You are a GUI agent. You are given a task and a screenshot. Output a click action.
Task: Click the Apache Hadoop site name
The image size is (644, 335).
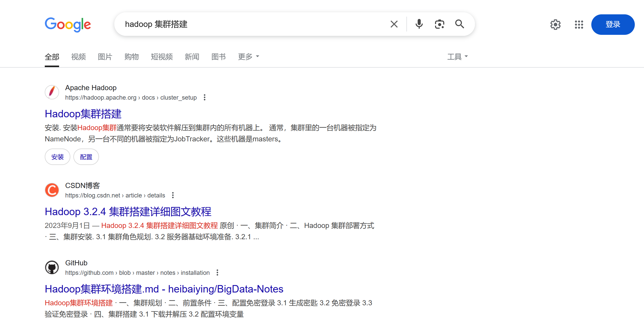click(91, 88)
